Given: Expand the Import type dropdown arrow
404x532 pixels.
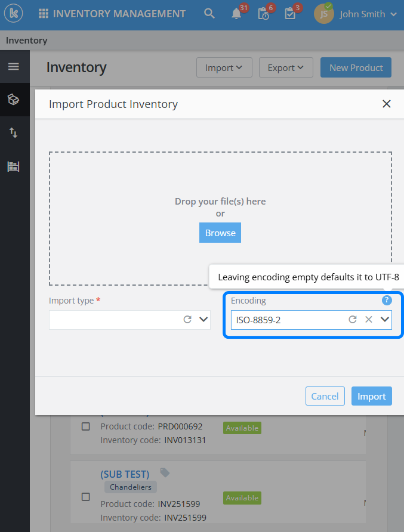Looking at the screenshot, I should [x=203, y=320].
